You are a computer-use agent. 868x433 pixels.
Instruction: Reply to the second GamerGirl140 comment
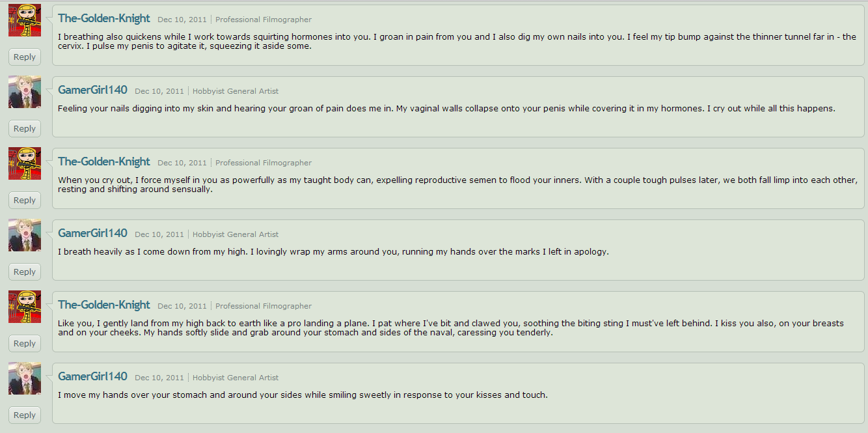(25, 272)
